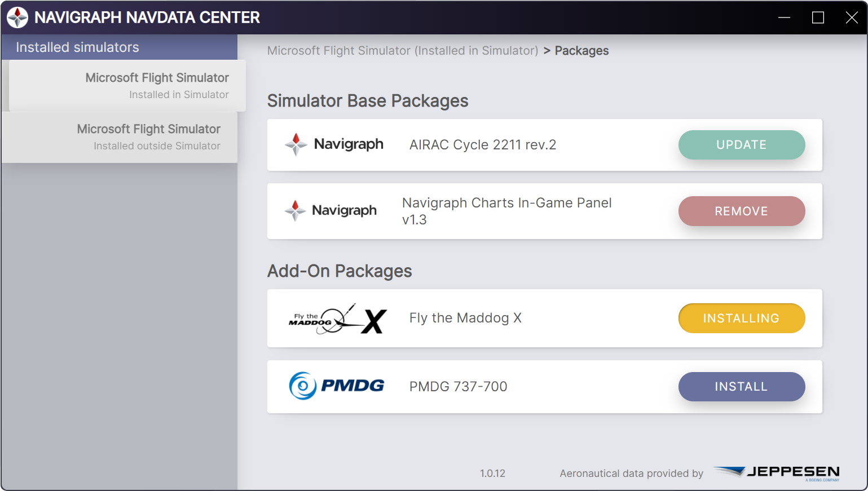Select Microsoft Flight Simulator Installed outside Simulator

[x=120, y=137]
